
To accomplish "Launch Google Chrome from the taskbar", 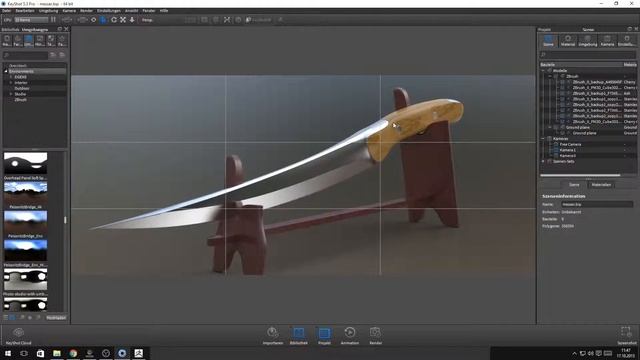I will tap(73, 353).
